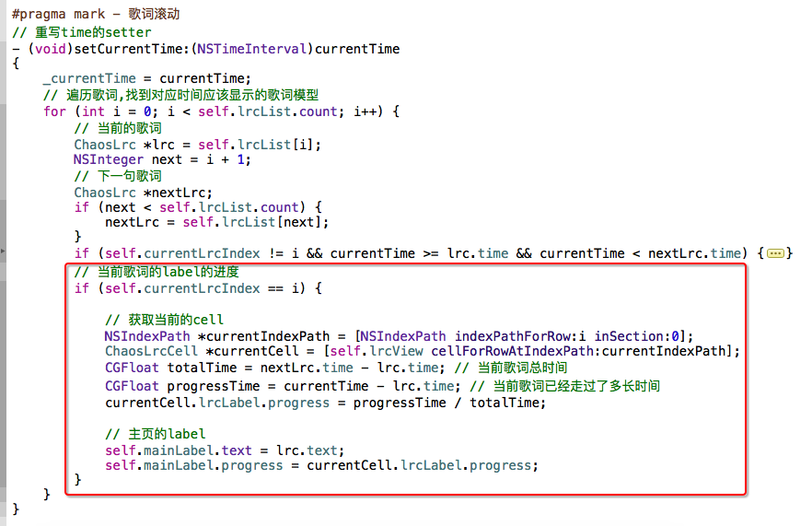
Task: Click the 'NSInteger next = i + 1;' line
Action: point(162,159)
